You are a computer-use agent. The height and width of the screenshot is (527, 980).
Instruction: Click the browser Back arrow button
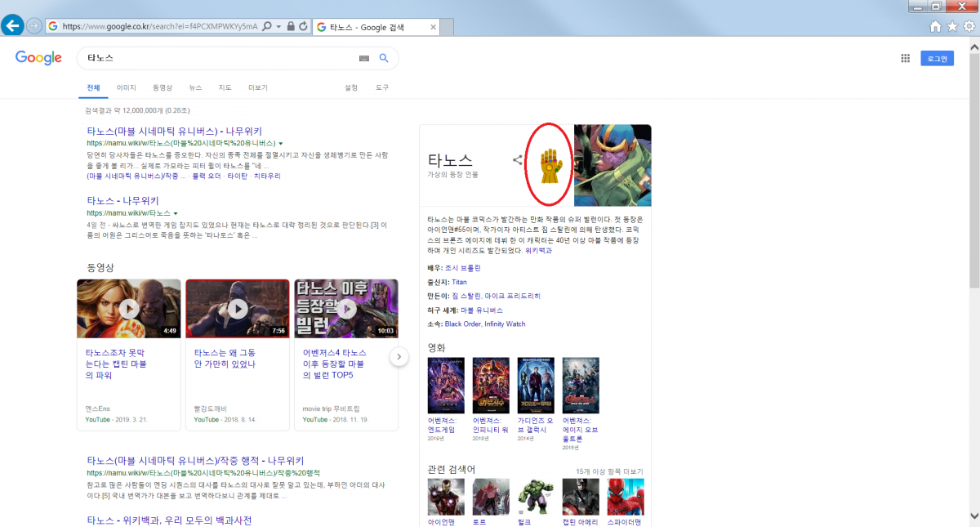(12, 25)
